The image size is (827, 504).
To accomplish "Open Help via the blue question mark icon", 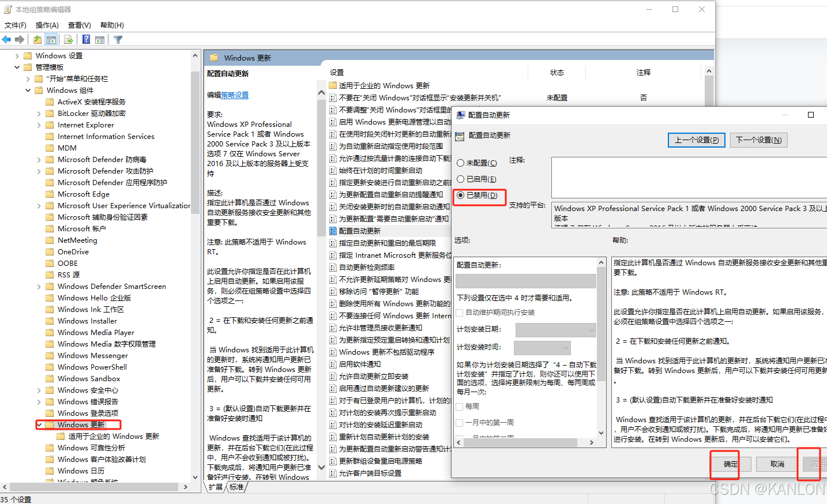I will (85, 39).
